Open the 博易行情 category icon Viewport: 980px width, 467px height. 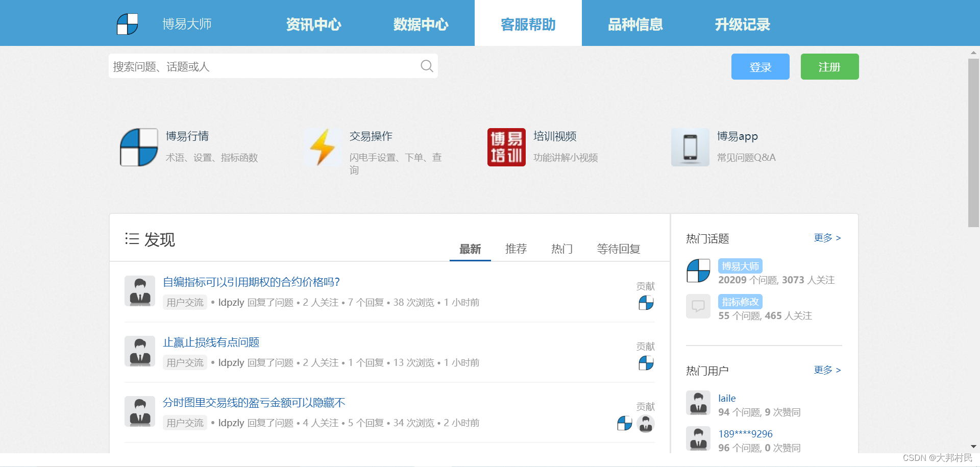pyautogui.click(x=139, y=148)
